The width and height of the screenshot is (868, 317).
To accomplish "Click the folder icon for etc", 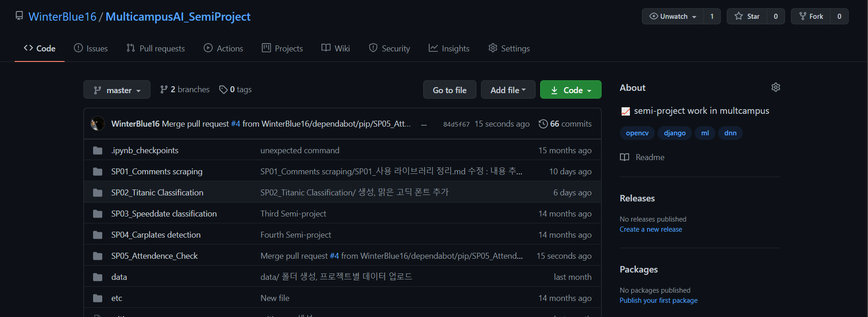I will click(98, 298).
